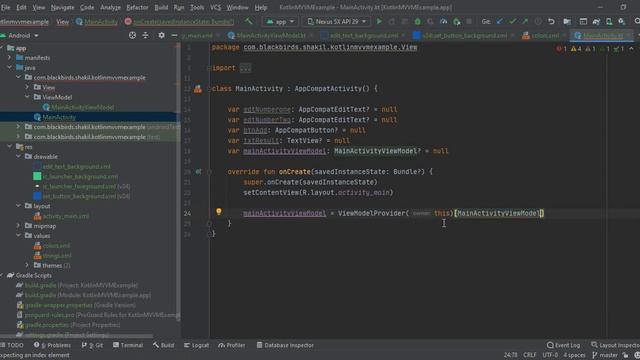Viewport: 640px width, 360px height.
Task: Click the Make Project hammer icon
Action: [x=248, y=21]
